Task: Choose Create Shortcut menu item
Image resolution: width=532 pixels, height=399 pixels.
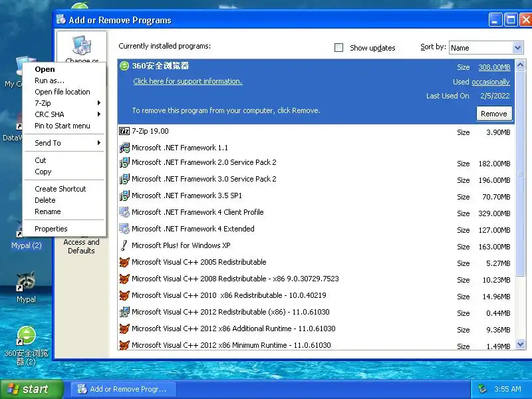Action: [x=64, y=189]
